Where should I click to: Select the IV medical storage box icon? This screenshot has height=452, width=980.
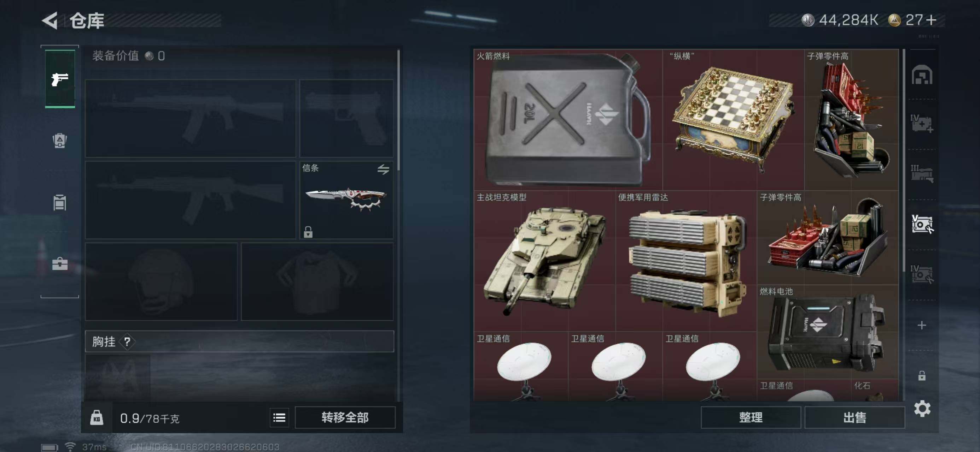coord(922,124)
